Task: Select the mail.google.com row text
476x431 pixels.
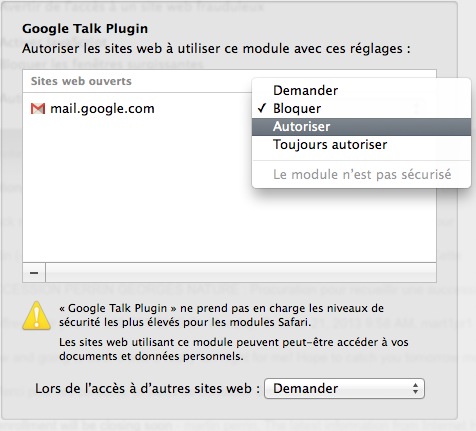Action: [102, 109]
